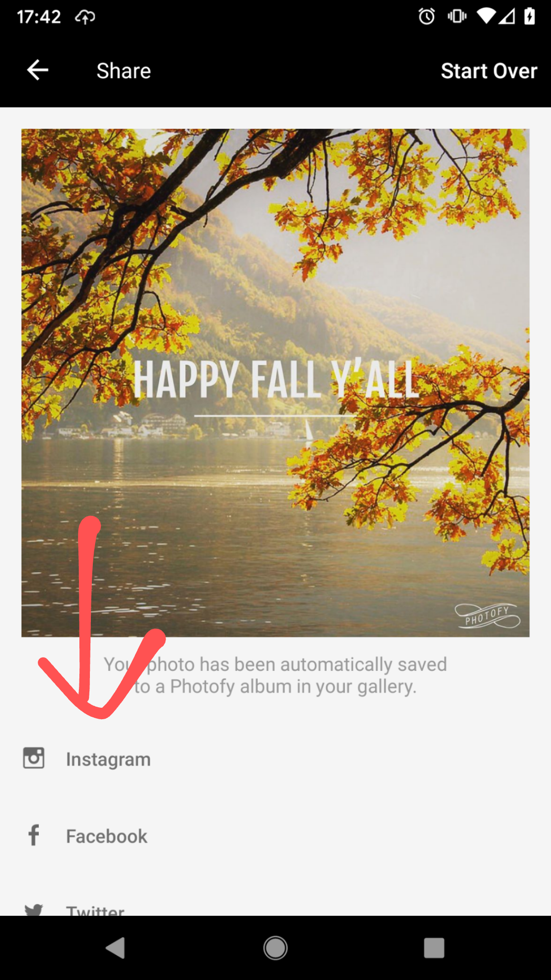Select the Twitter share option text
This screenshot has height=980, width=551.
(x=95, y=910)
